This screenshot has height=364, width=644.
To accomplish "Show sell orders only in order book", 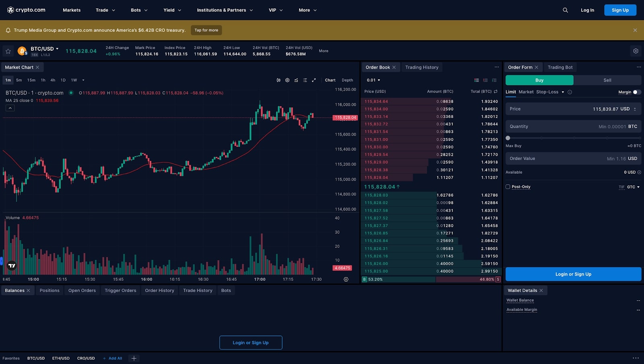I will (x=485, y=80).
